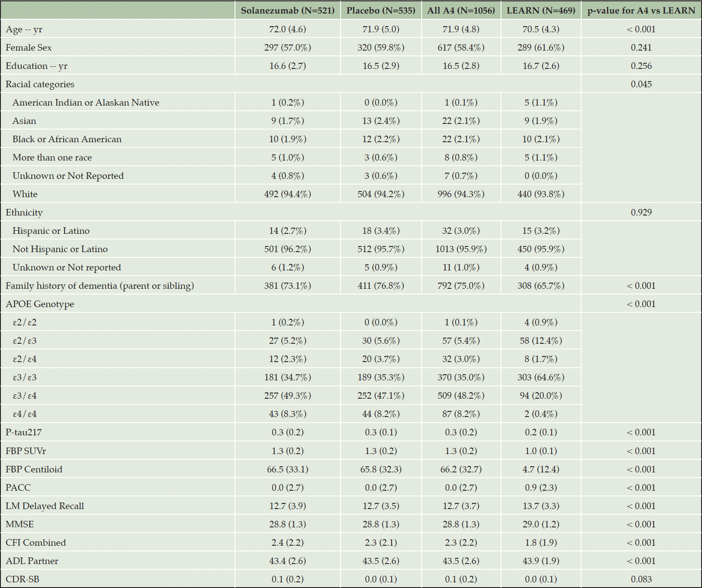The image size is (702, 588).
Task: Click Solanezumab age value 72.0 (4.6)
Action: 288,29
